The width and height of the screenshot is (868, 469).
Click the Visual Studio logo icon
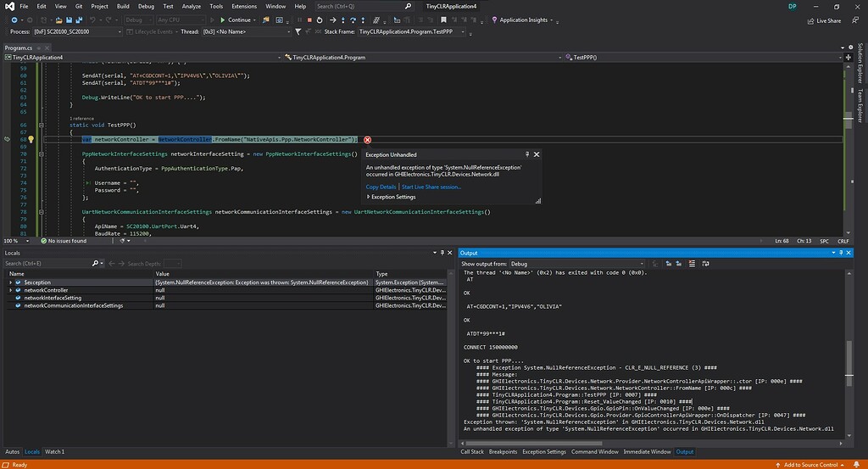click(8, 6)
